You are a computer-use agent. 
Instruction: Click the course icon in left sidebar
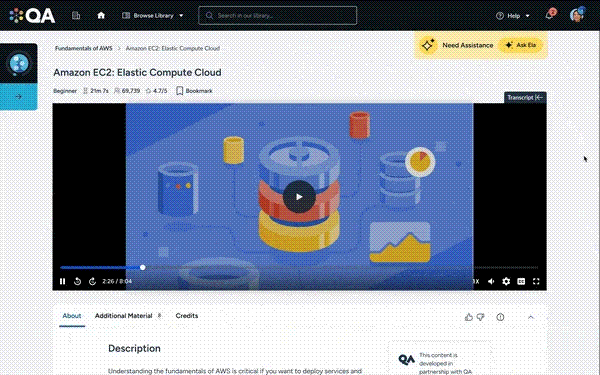19,64
